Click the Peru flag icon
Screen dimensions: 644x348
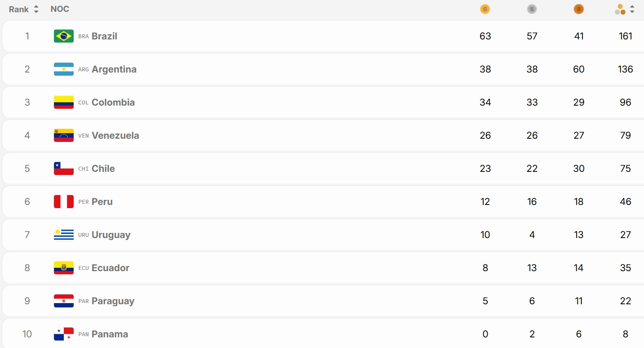[x=64, y=201]
